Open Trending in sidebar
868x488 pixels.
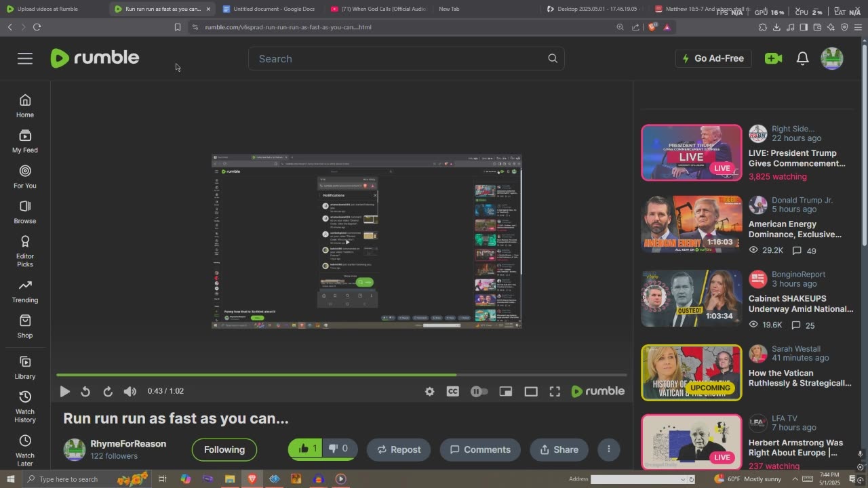pyautogui.click(x=25, y=291)
